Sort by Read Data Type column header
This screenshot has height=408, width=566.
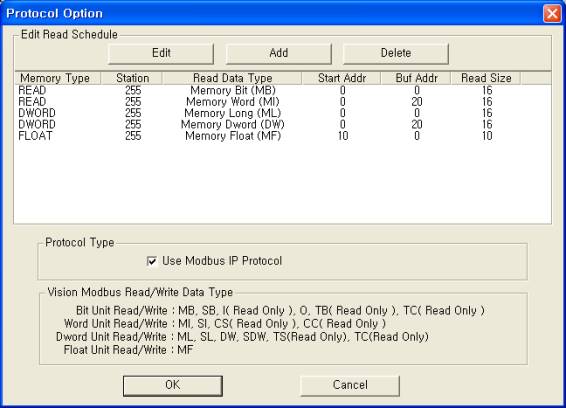tap(232, 78)
